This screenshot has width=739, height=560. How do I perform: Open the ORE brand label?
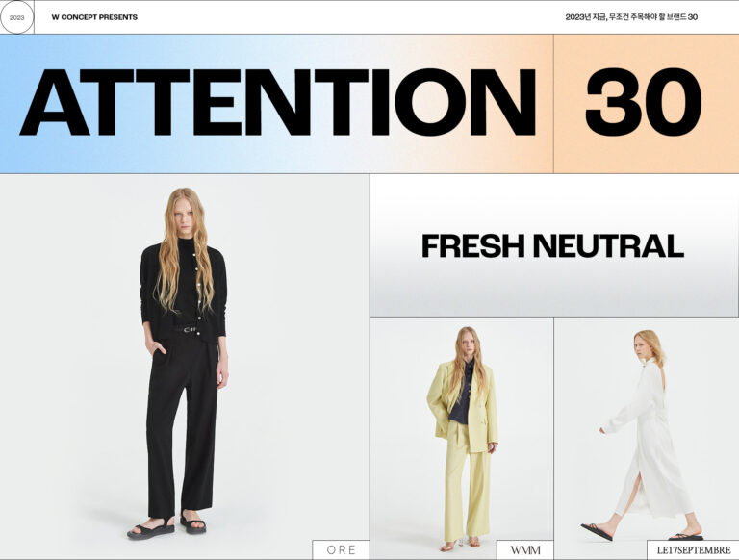pos(341,549)
